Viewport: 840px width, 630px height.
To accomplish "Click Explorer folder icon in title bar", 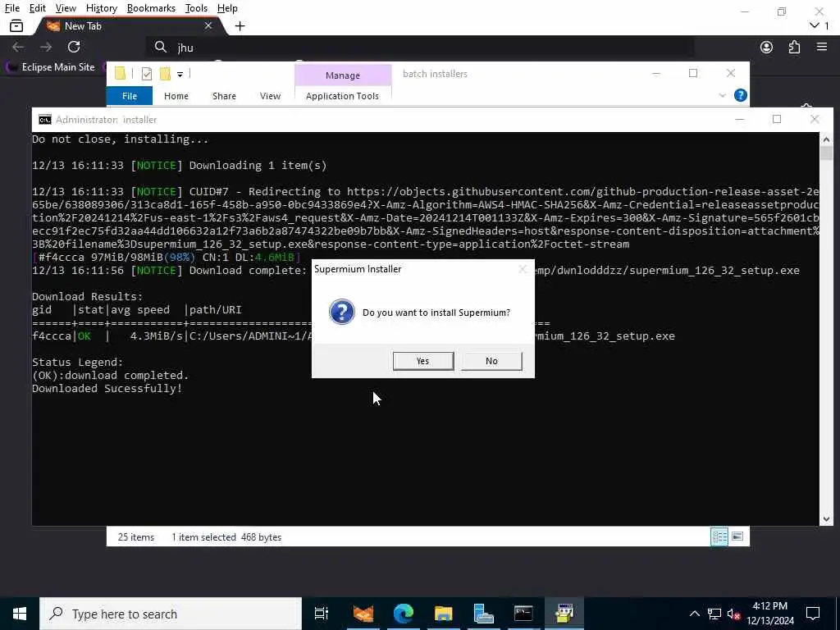I will (x=121, y=74).
